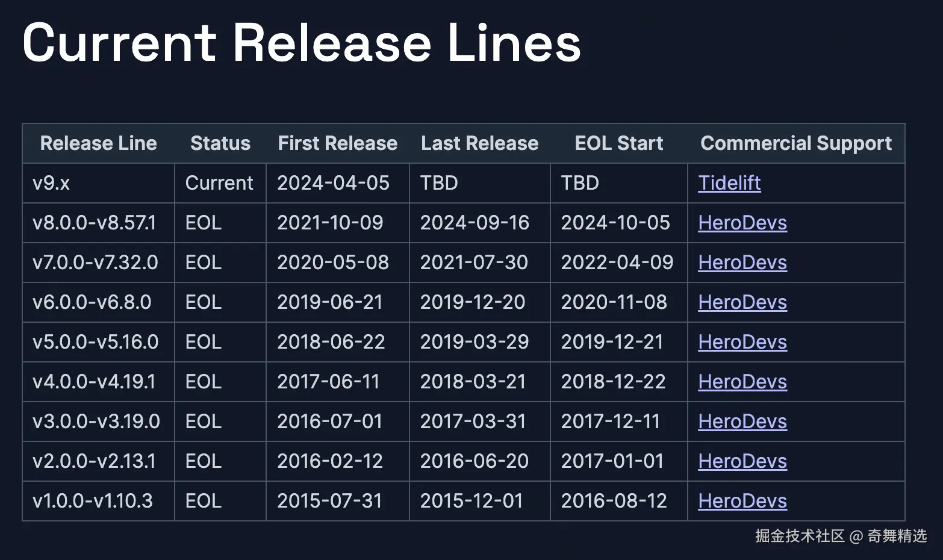Open HeroDevs link for v3.0.0-v3.19.0
943x560 pixels.
(742, 422)
